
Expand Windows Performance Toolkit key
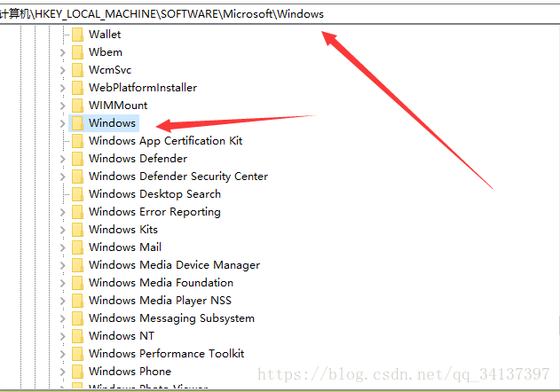63,354
